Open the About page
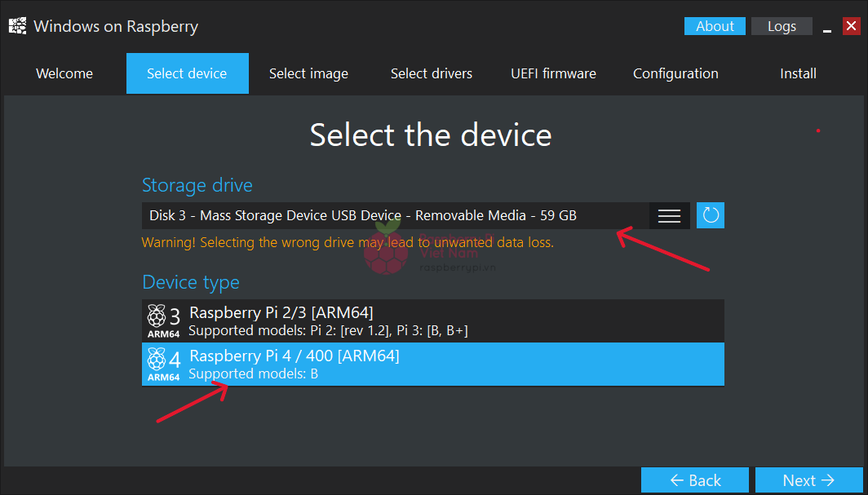The height and width of the screenshot is (495, 868). 715,26
